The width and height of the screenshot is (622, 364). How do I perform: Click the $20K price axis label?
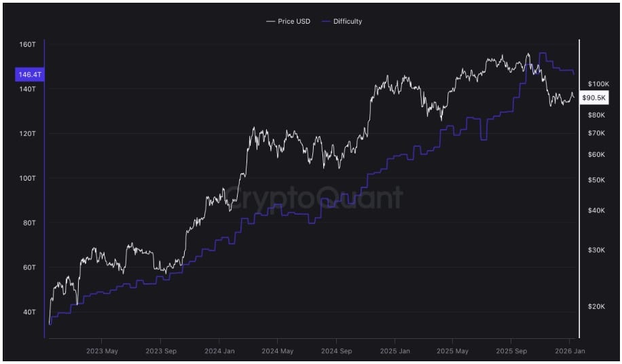coord(596,307)
